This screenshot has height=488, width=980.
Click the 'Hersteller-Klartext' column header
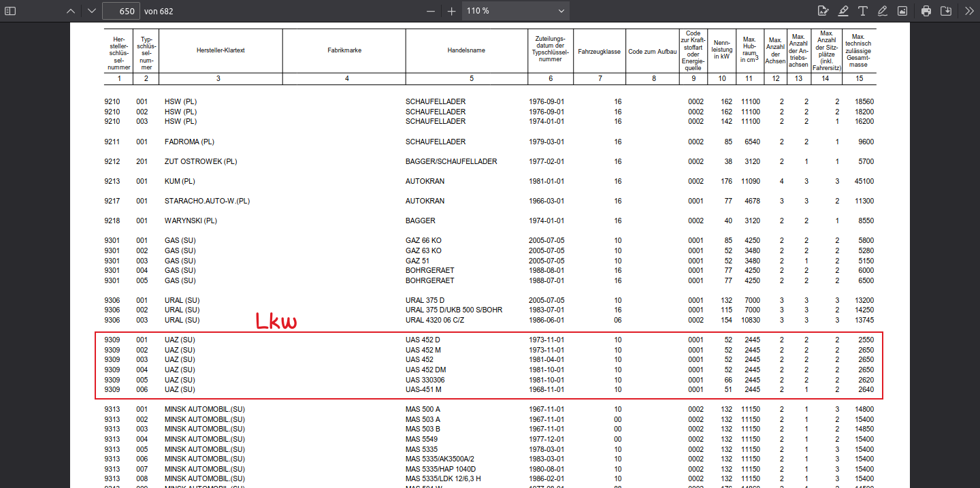pos(220,51)
